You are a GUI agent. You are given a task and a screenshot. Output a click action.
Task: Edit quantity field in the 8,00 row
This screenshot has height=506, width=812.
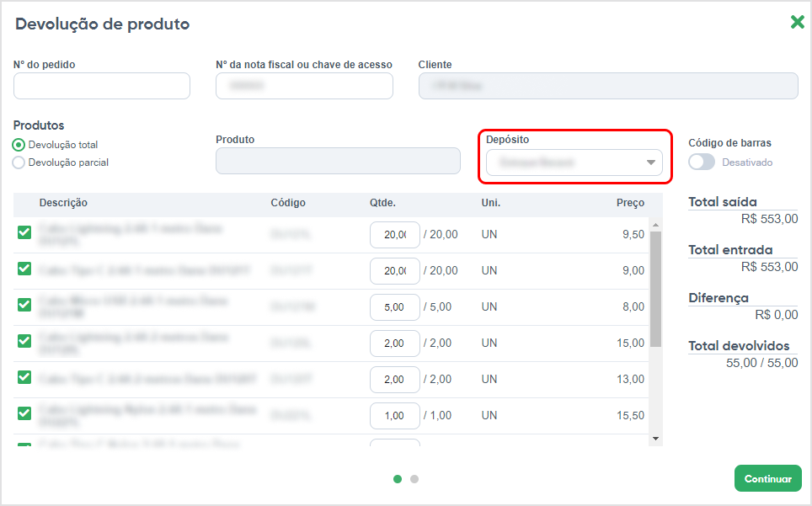[x=394, y=307]
